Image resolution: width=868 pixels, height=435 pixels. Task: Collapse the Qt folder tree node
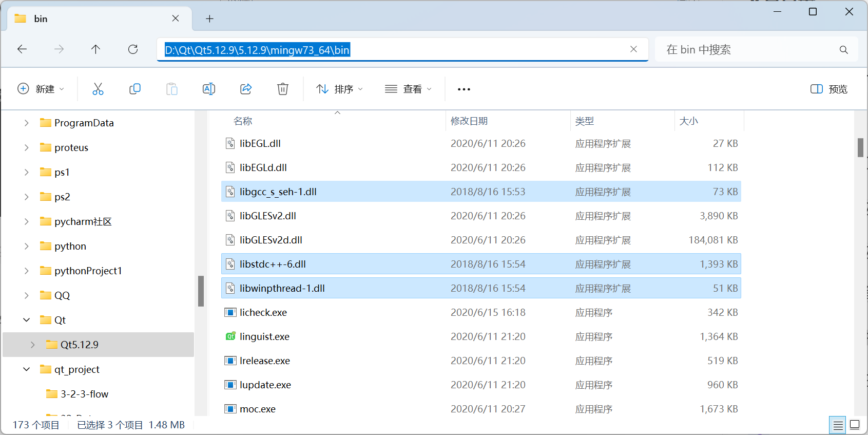pos(27,320)
